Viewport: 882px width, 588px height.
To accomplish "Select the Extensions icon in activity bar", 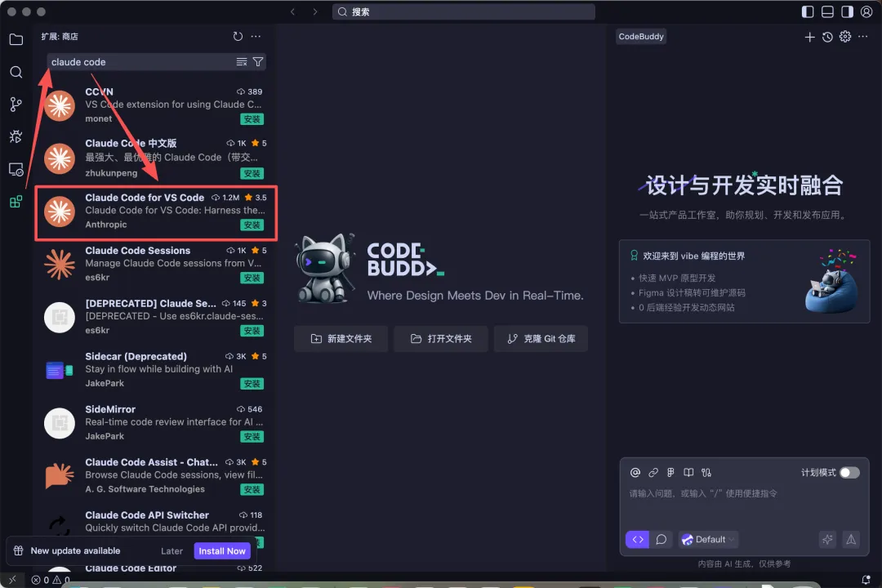I will point(16,202).
